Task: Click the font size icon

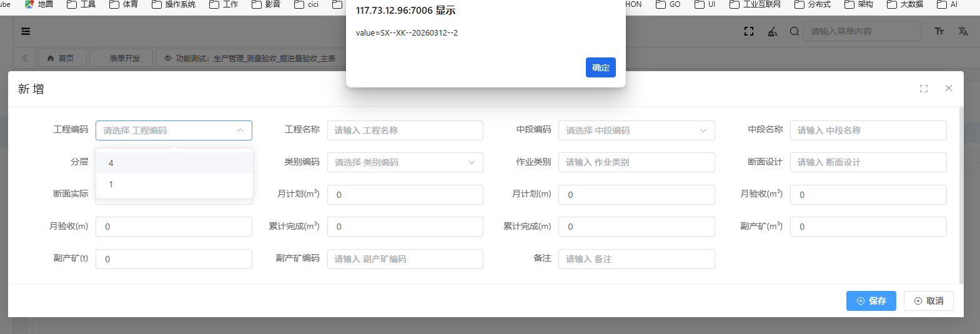Action: point(939,31)
